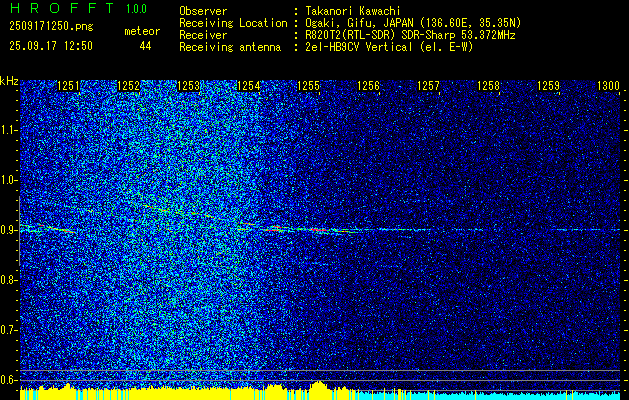Click time marker 1256
This screenshot has height=400, width=629.
point(368,86)
